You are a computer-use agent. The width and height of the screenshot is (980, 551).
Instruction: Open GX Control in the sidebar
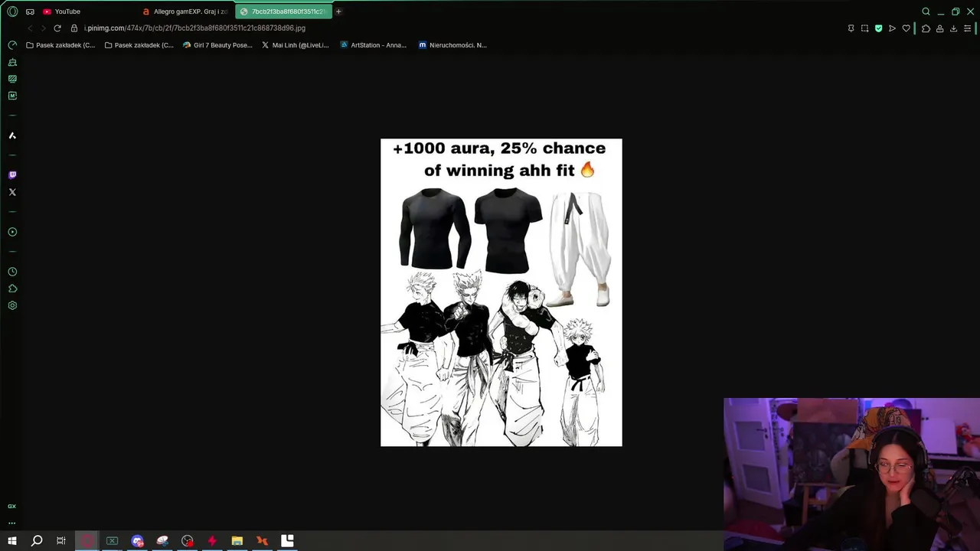[x=12, y=45]
